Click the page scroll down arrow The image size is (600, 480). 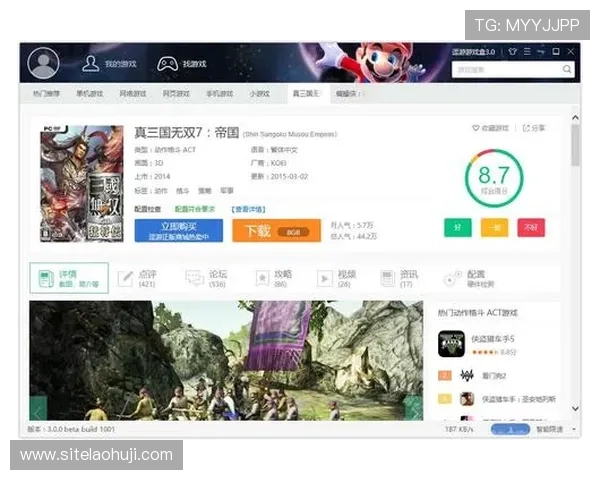(x=575, y=408)
